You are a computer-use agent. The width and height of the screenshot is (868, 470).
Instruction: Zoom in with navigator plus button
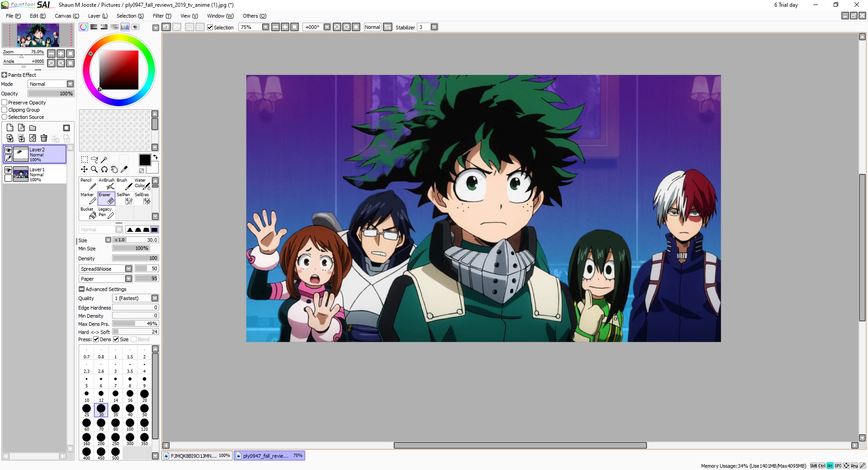click(x=61, y=53)
